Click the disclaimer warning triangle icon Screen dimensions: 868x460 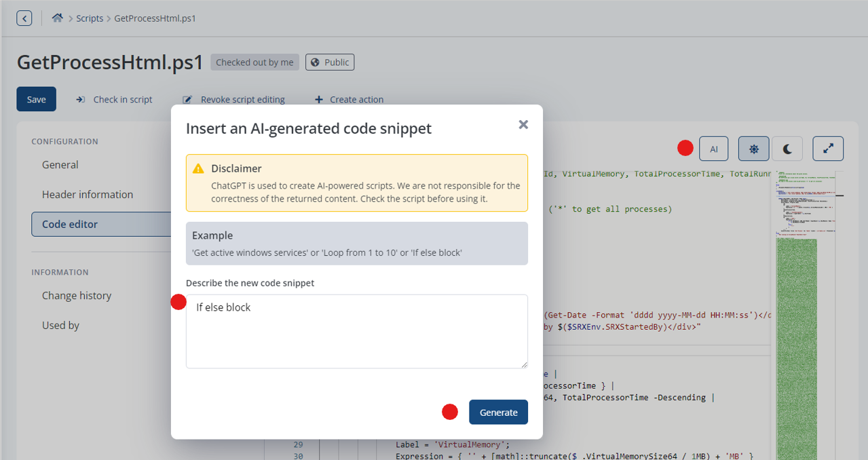click(198, 168)
